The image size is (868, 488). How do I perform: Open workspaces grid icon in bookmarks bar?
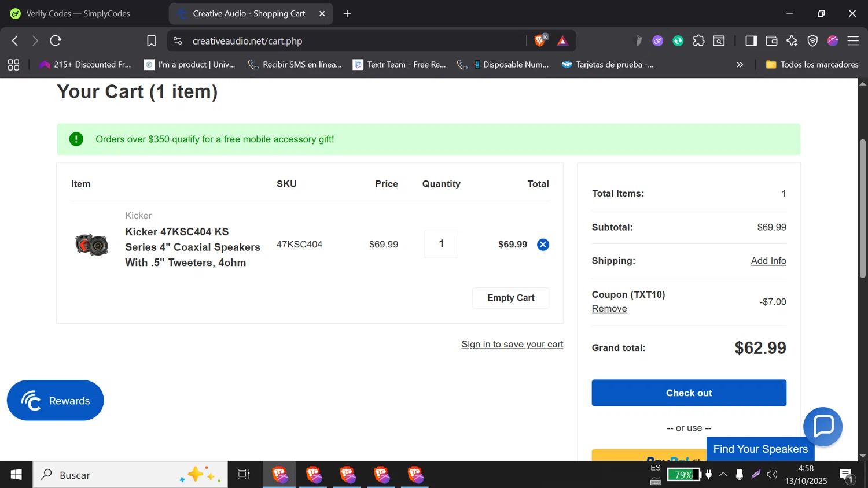coord(13,65)
